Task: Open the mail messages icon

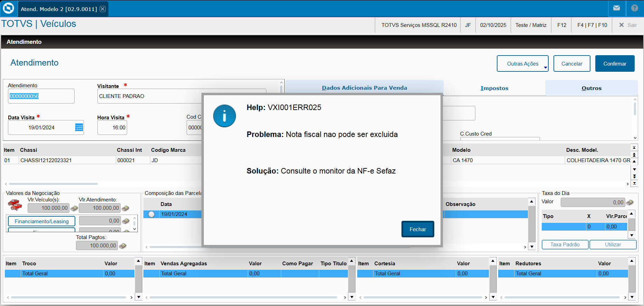Action: 616,8
